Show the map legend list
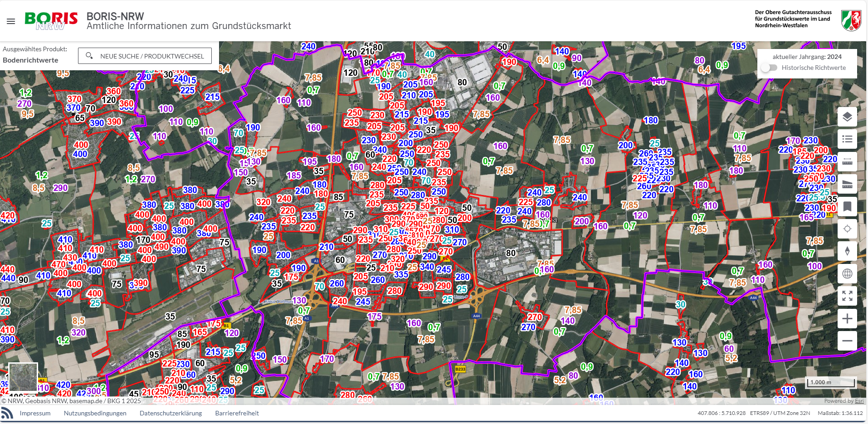Viewport: 868px width, 424px height. (847, 139)
